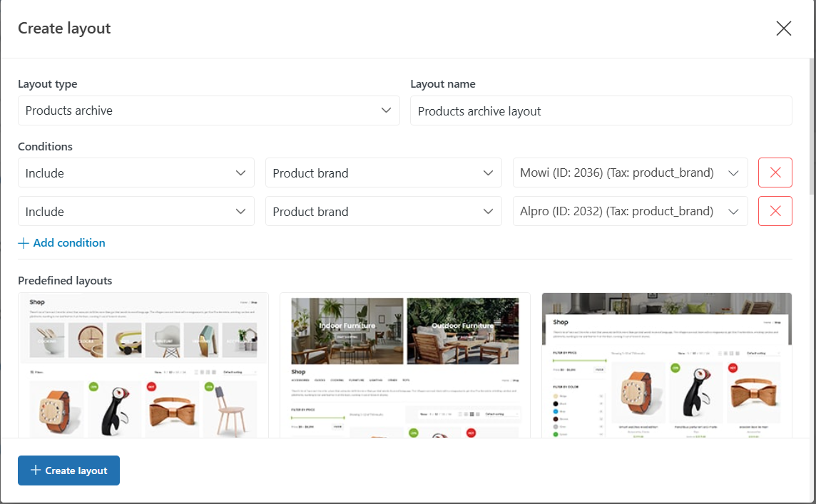Click the Add condition link
Screen dimensions: 816x504
pyautogui.click(x=61, y=243)
